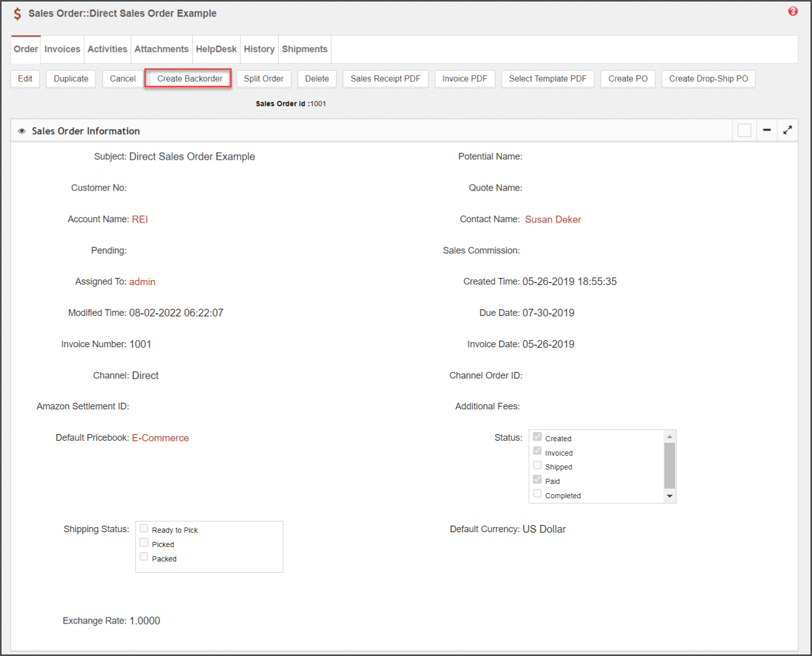Open the admin assigned user link
The height and width of the screenshot is (656, 812).
tap(142, 282)
